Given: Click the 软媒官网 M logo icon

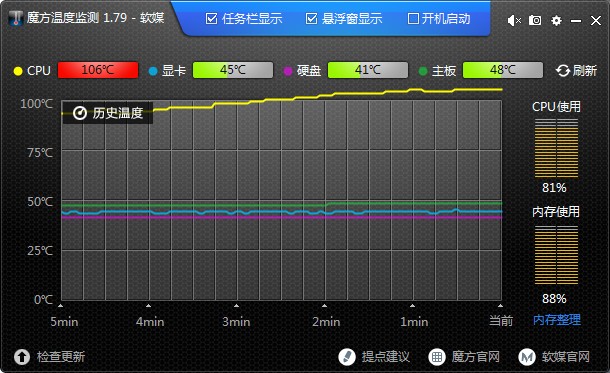Looking at the screenshot, I should point(527,357).
